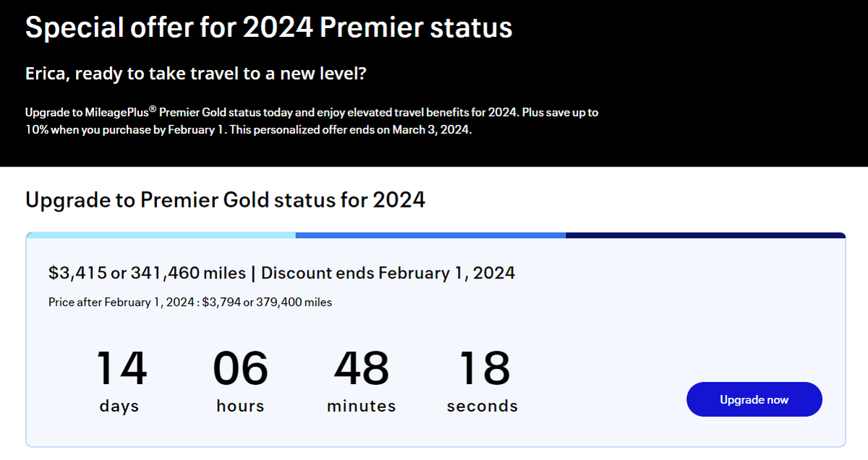
Task: Click the dark navy progress segment
Action: pos(705,234)
